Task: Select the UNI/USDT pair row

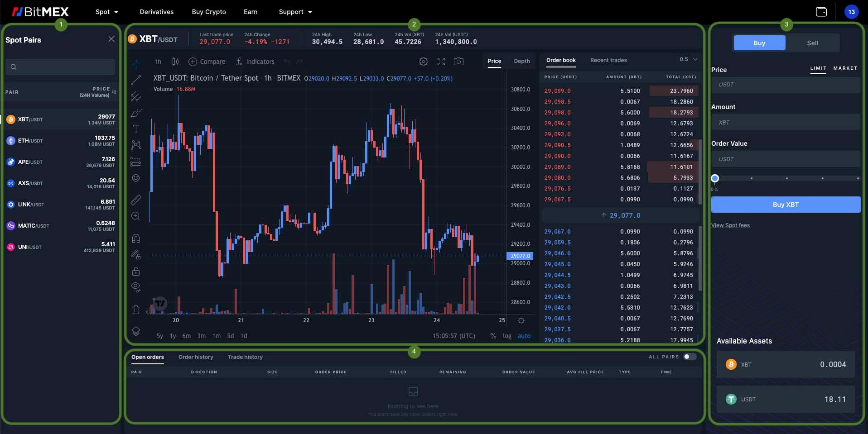Action: pos(60,247)
